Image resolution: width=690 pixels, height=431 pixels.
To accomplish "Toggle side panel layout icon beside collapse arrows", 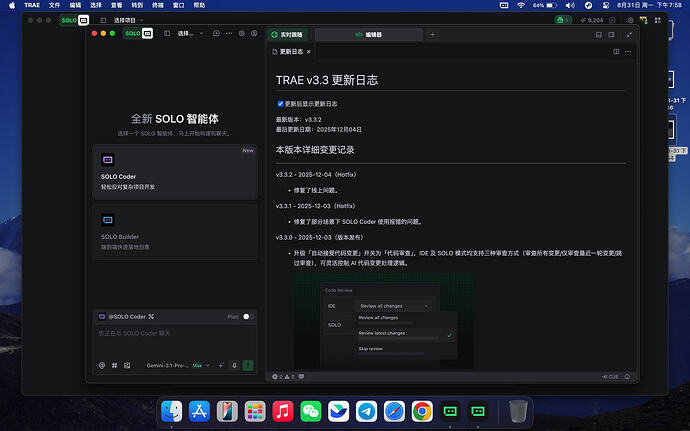I will (x=611, y=35).
